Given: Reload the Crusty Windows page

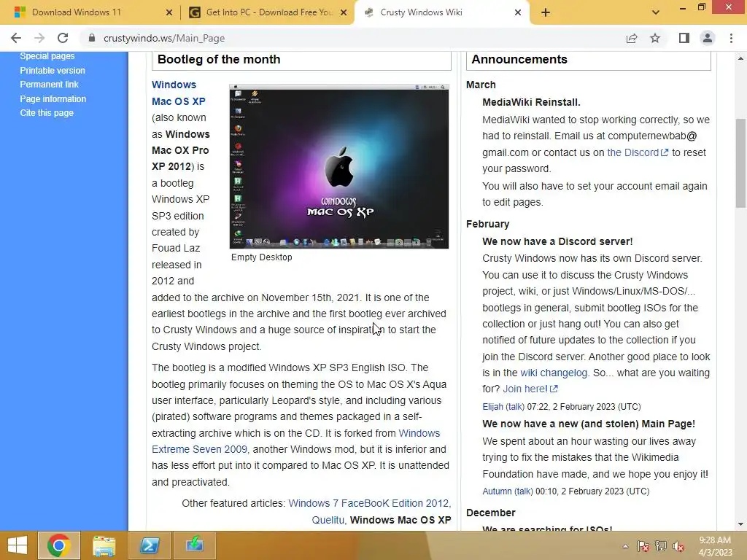Looking at the screenshot, I should pos(63,38).
